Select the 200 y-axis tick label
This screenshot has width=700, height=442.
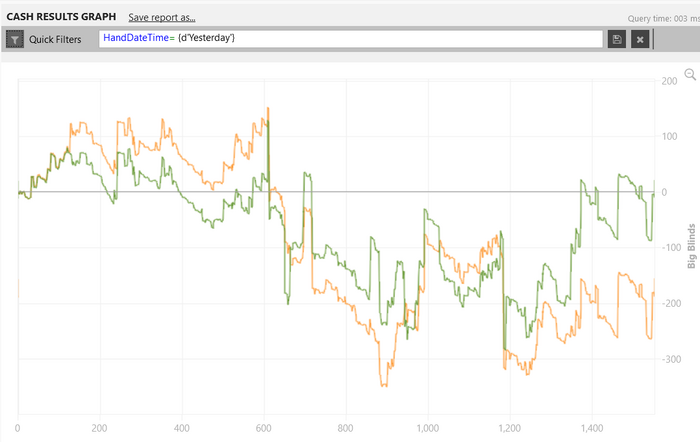coord(670,81)
